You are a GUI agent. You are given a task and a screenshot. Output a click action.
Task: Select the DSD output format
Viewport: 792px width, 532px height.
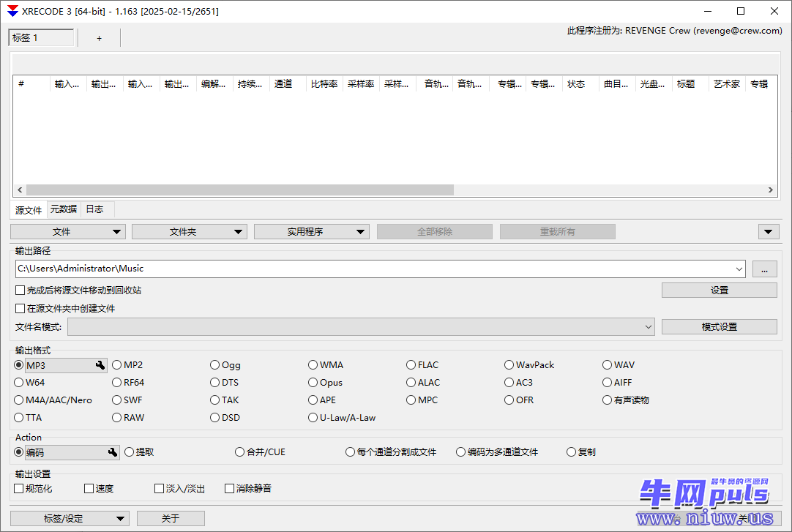click(225, 418)
